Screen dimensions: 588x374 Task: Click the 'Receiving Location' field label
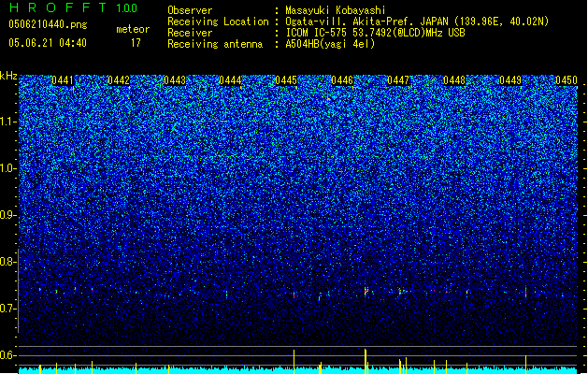(x=218, y=22)
